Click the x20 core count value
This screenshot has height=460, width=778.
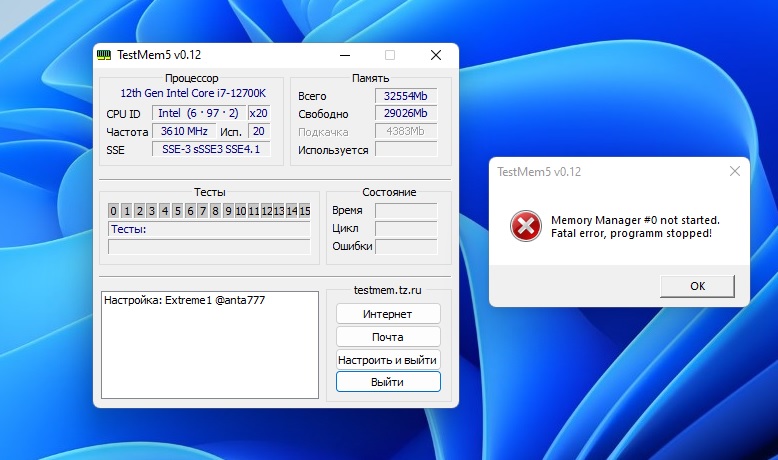coord(259,113)
